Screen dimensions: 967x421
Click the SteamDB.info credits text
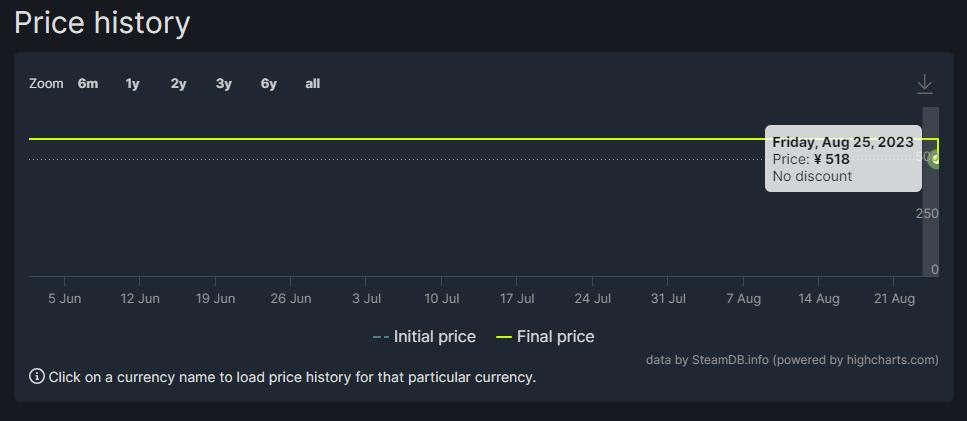point(792,360)
